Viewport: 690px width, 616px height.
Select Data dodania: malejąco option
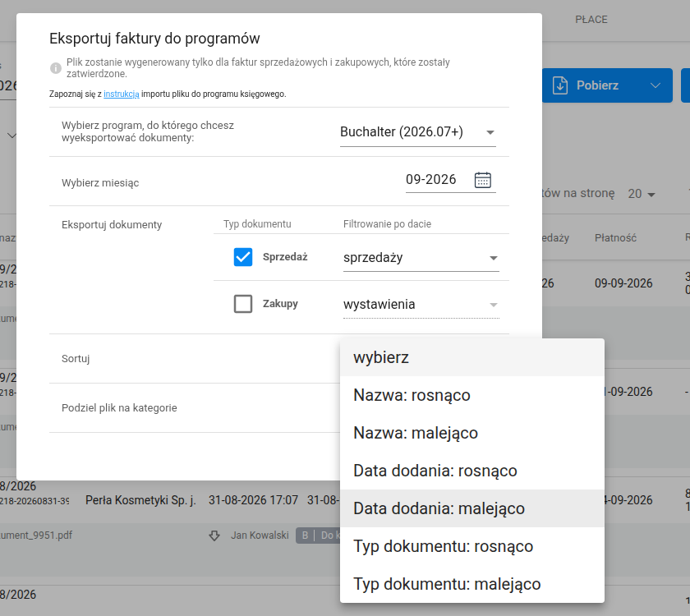click(472, 508)
